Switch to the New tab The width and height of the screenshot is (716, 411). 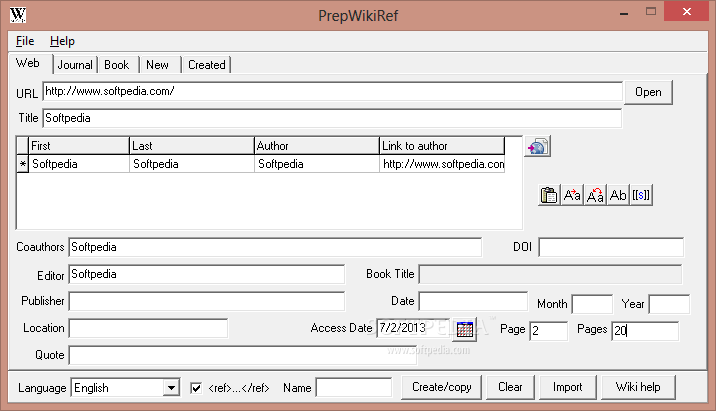pyautogui.click(x=158, y=65)
